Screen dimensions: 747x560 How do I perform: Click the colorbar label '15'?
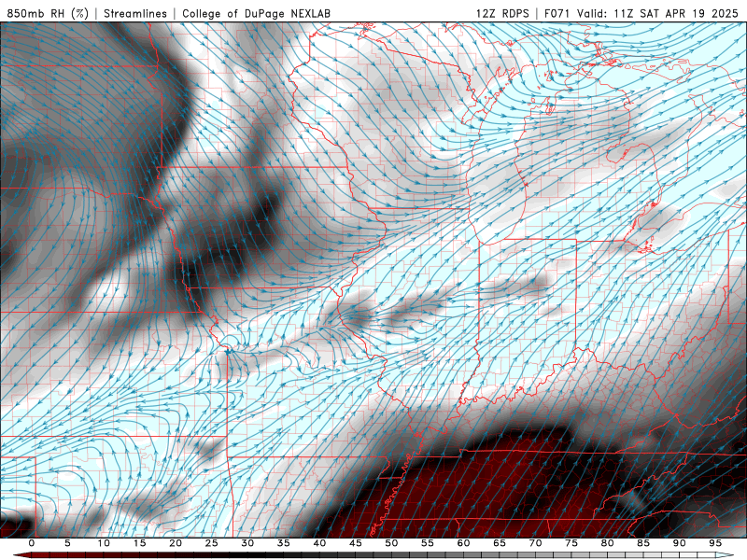tap(139, 543)
